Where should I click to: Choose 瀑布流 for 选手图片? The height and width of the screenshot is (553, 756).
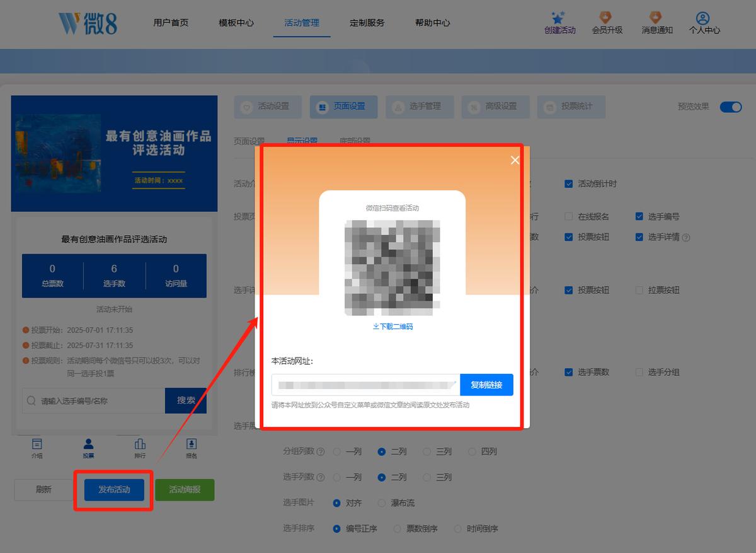click(382, 503)
